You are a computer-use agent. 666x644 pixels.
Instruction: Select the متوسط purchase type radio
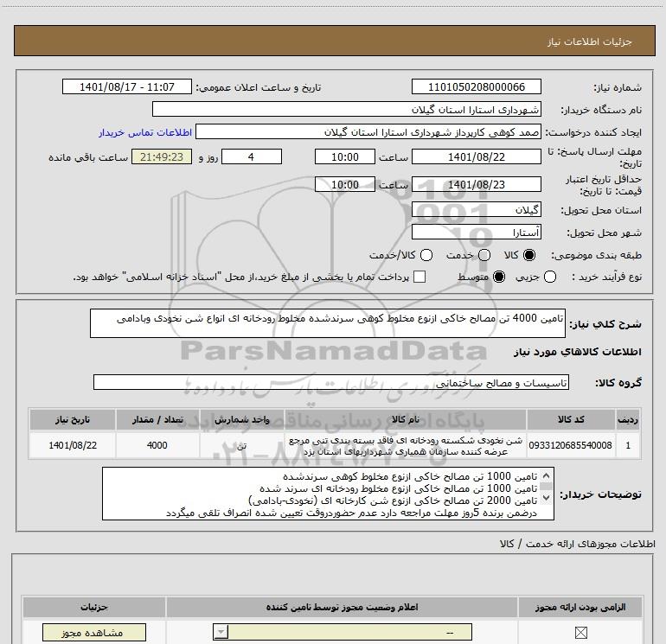(499, 277)
